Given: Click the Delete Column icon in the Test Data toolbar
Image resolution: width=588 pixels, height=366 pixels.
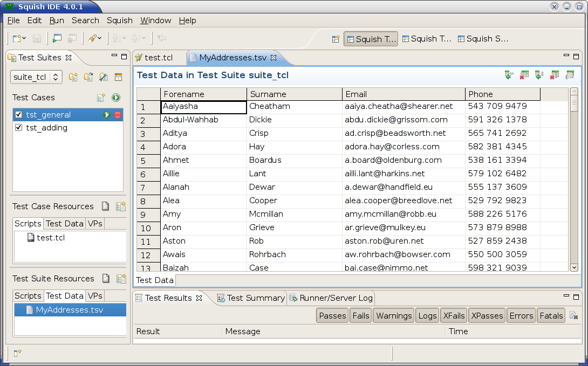Looking at the screenshot, I should 554,75.
